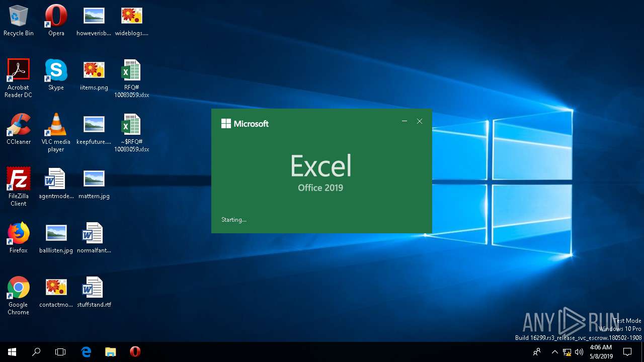Open the People icon in system tray
This screenshot has height=362, width=644.
[x=537, y=352]
